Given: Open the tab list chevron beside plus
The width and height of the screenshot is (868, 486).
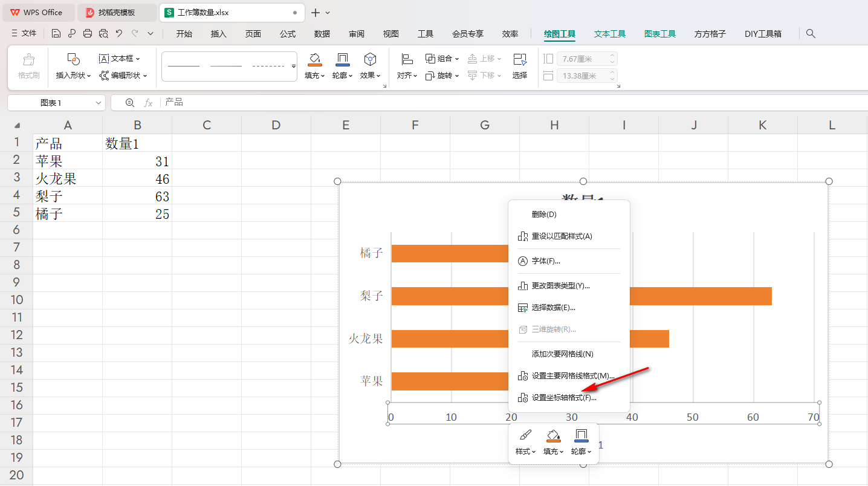Looking at the screenshot, I should point(328,13).
